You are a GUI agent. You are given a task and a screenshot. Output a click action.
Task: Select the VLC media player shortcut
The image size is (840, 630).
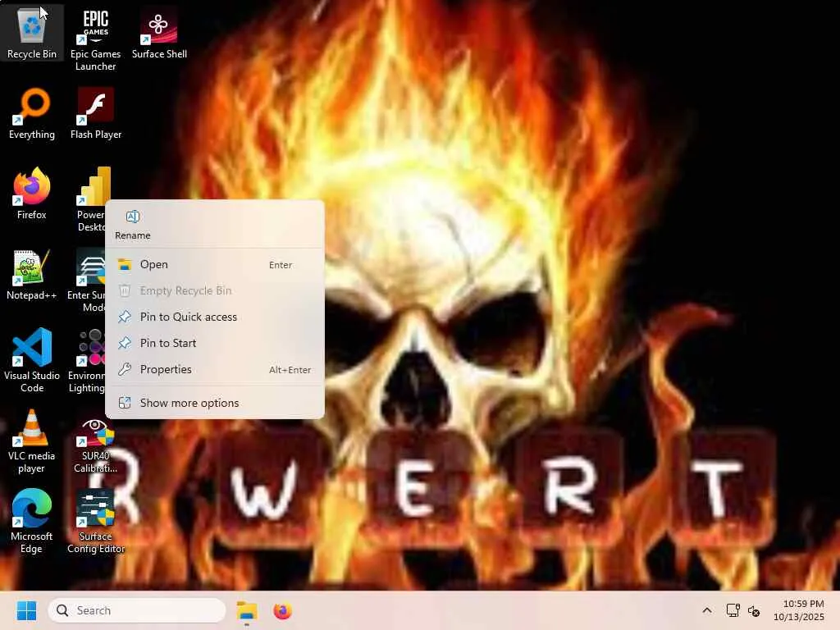pyautogui.click(x=32, y=441)
